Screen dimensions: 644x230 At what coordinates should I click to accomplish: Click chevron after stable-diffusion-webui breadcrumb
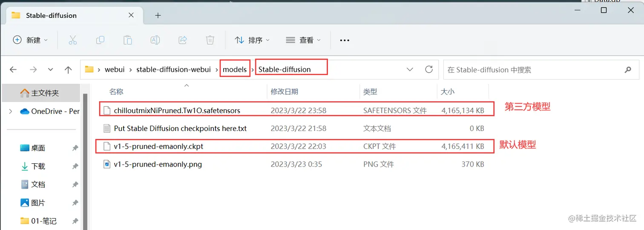coord(216,69)
